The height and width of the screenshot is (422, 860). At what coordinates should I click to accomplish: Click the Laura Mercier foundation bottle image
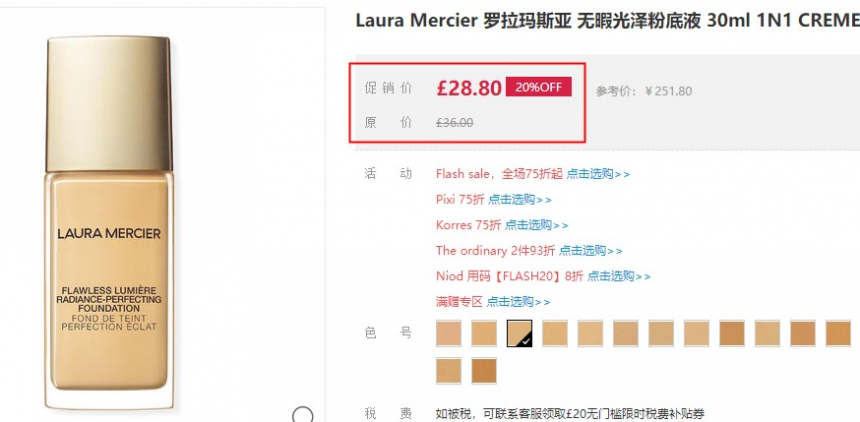109,222
